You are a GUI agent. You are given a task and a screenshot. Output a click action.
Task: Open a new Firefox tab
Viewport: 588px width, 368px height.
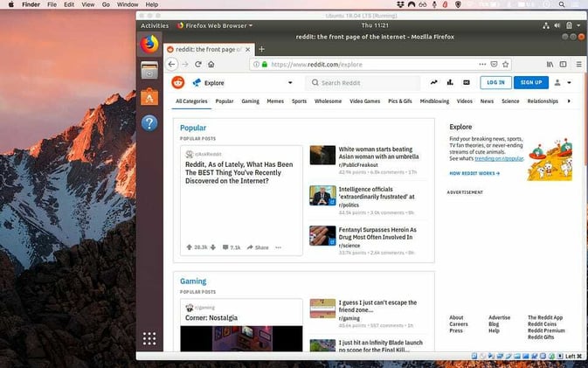[262, 49]
